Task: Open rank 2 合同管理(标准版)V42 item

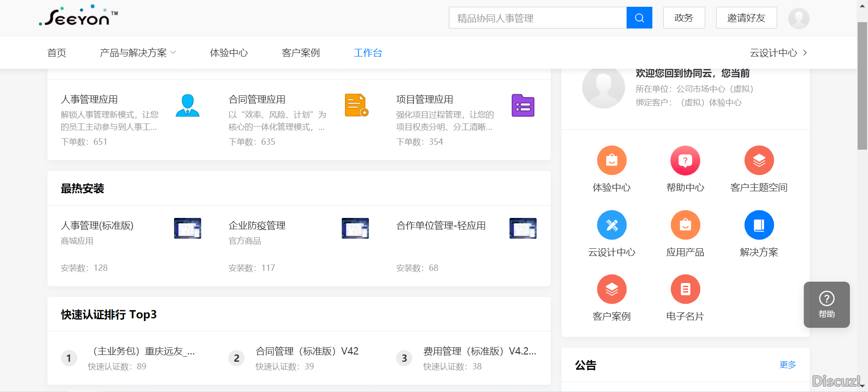Action: point(307,351)
